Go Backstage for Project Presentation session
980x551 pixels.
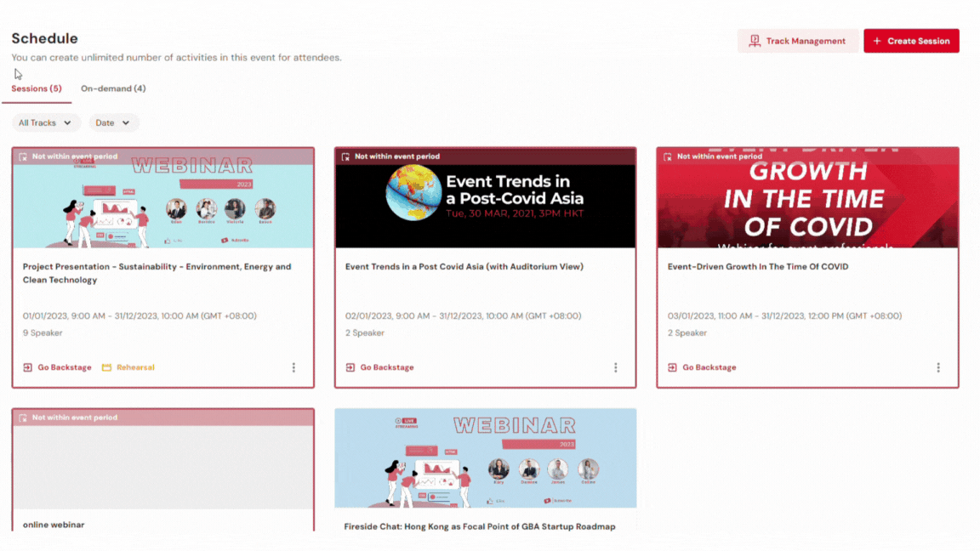(58, 367)
